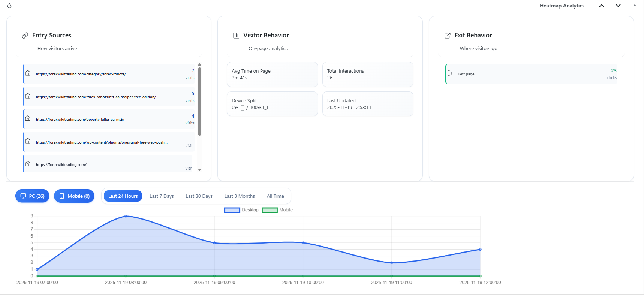Expand the panel using the down chevron
The height and width of the screenshot is (296, 644).
[x=618, y=6]
